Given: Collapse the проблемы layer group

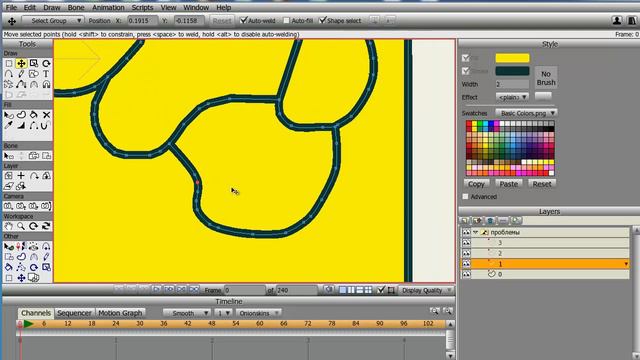Looking at the screenshot, I should click(x=476, y=232).
